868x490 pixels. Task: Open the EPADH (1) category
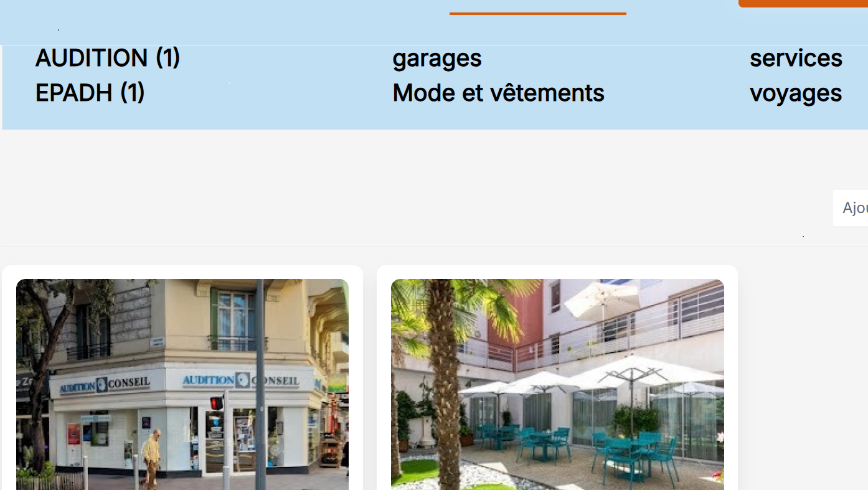90,93
